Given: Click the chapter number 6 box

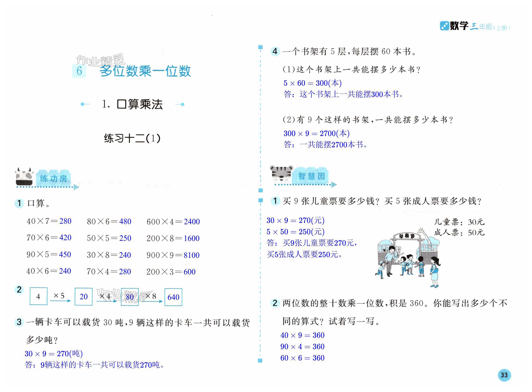Looking at the screenshot, I should coord(79,71).
